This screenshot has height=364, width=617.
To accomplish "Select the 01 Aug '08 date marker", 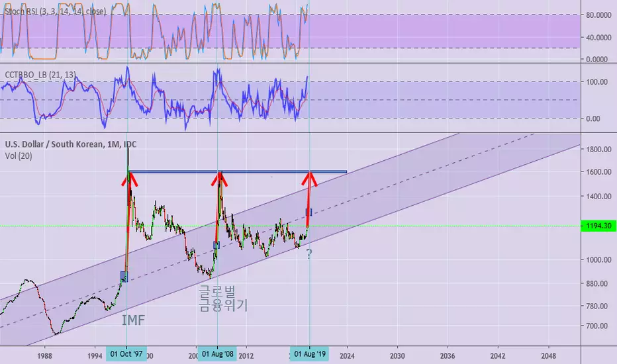I will click(x=218, y=354).
